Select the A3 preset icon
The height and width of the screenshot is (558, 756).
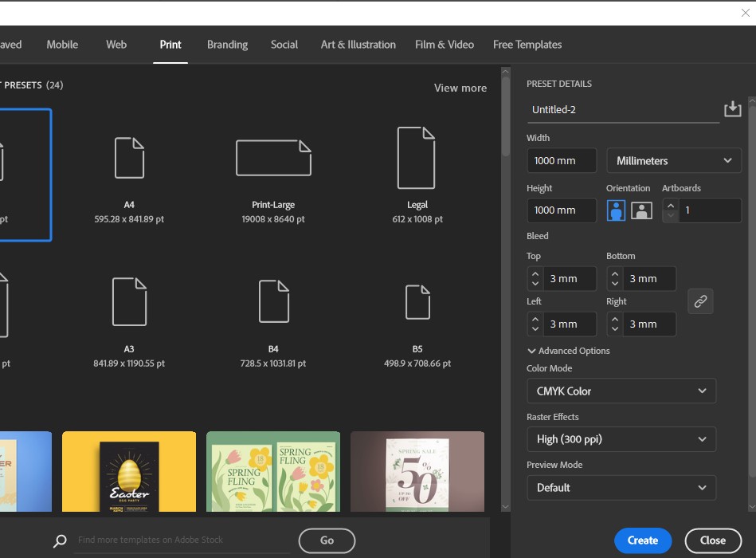coord(129,301)
